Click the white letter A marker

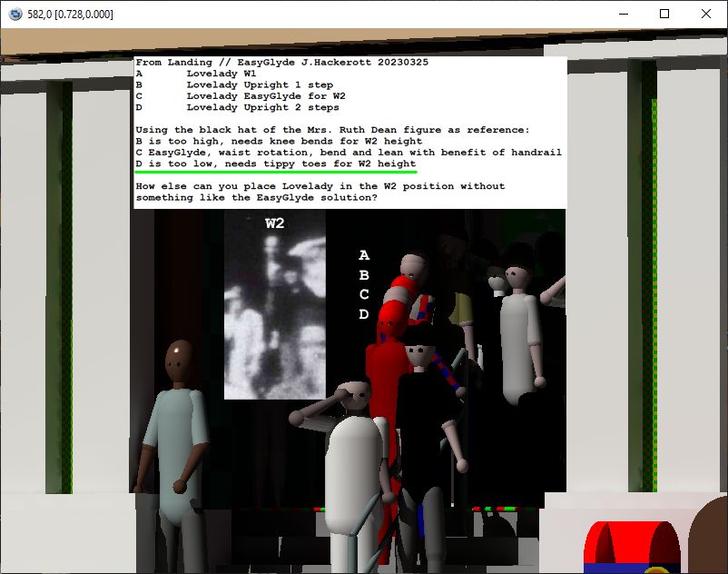click(364, 255)
